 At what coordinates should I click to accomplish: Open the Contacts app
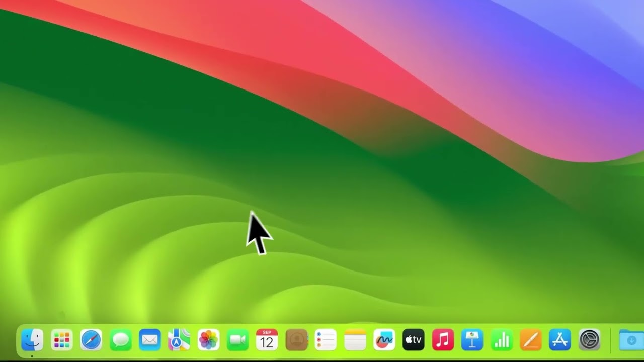(x=296, y=340)
